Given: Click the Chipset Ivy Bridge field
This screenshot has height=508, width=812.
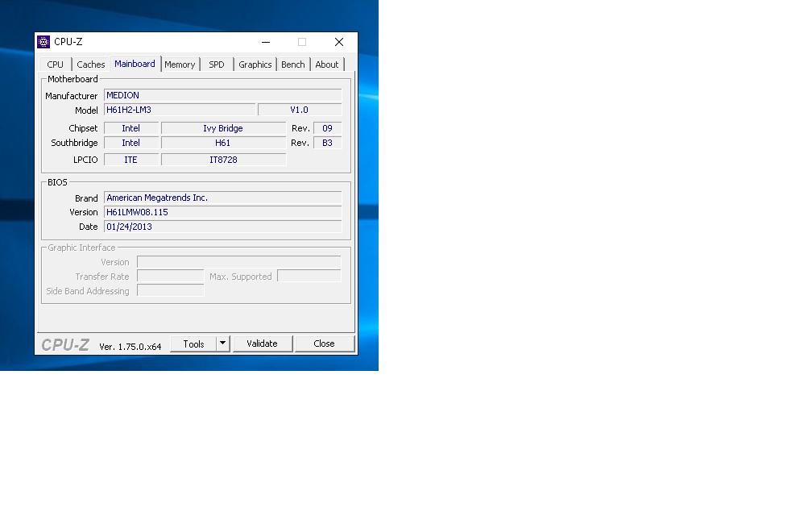Looking at the screenshot, I should click(223, 128).
